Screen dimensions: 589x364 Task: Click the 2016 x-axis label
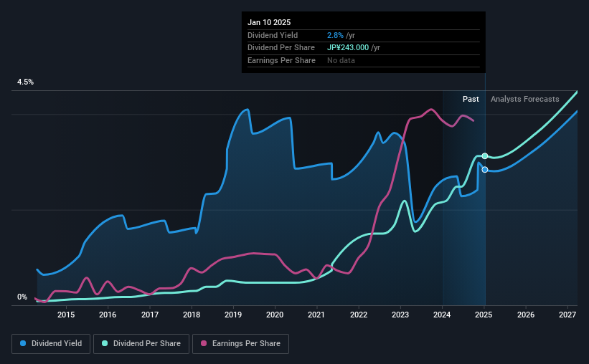[108, 315]
